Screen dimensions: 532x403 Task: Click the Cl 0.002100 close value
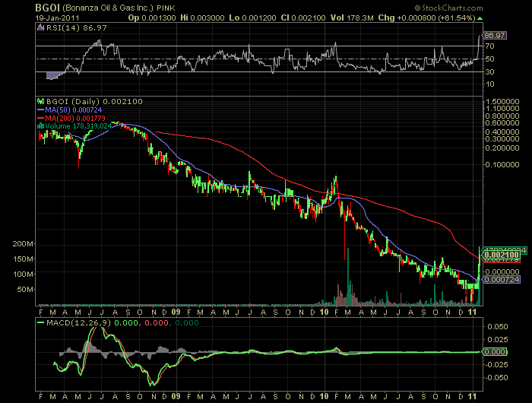(303, 18)
